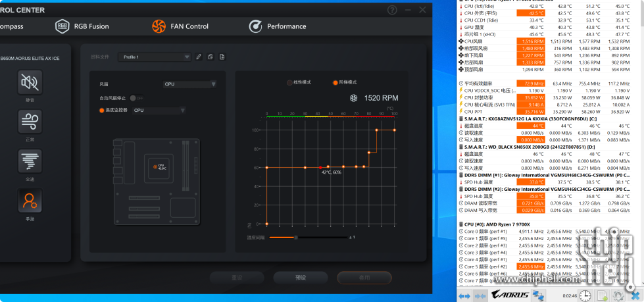Click the 100% curve point at 100°C
Screen dimensions: 644x302
click(x=394, y=130)
